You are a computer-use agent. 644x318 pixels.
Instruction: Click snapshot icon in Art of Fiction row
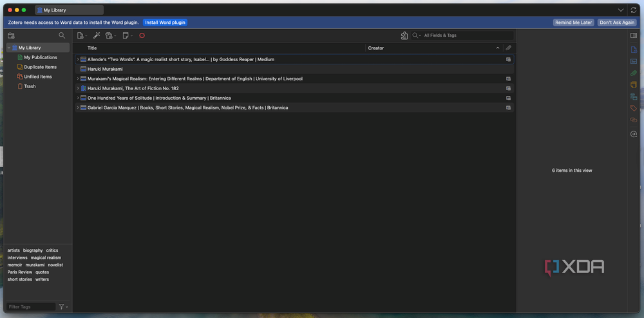509,88
